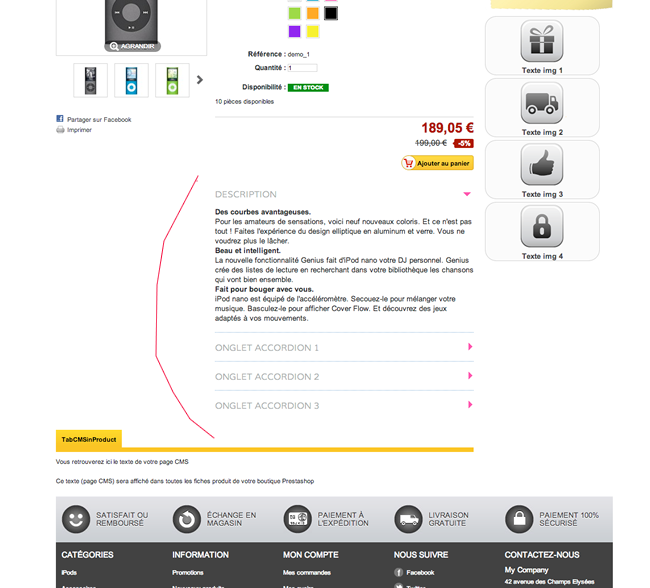Screen dimensions: 650x588
Task: Click the Texte img 2 caption
Action: [542, 132]
